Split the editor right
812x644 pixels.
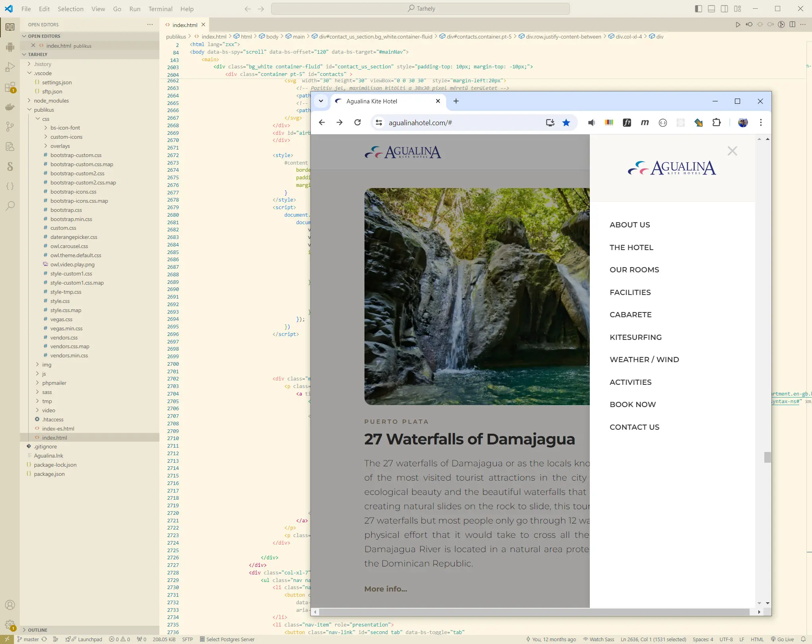(792, 25)
